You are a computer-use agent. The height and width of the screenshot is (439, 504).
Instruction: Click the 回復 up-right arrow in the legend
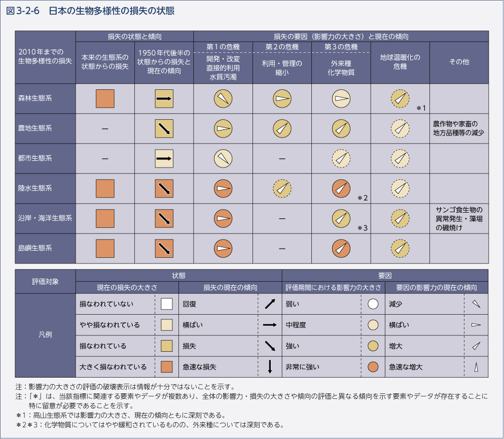tap(270, 304)
